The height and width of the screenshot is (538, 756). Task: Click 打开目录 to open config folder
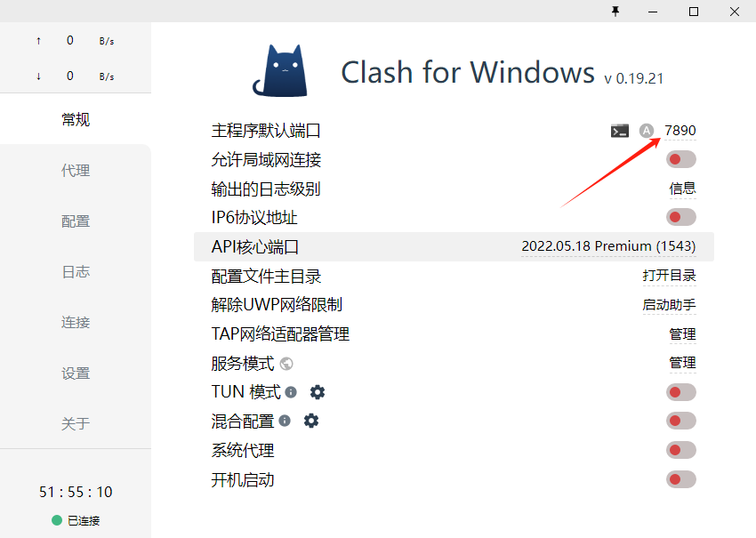[669, 276]
